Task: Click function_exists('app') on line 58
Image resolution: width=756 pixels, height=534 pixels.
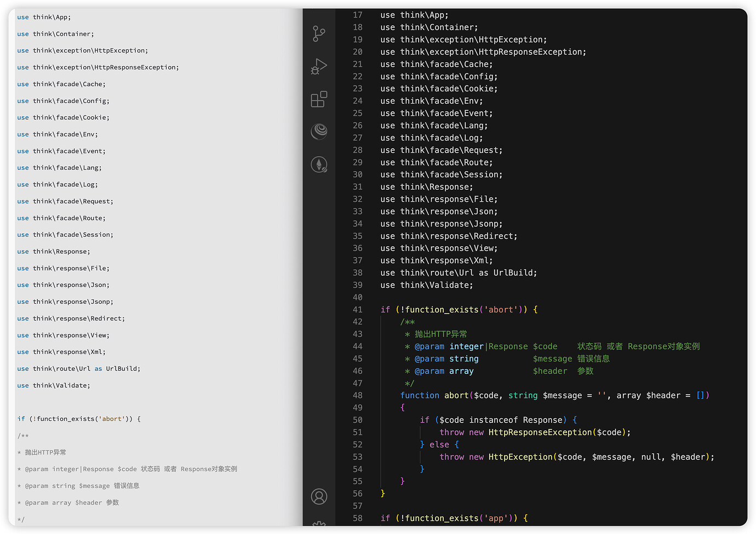Action: (461, 518)
